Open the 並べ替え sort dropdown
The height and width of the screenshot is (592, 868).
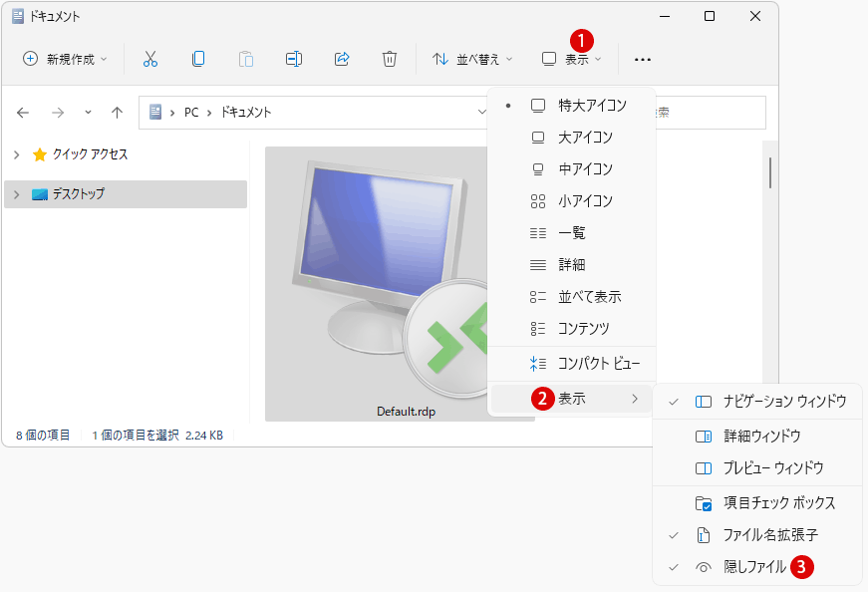pos(472,59)
